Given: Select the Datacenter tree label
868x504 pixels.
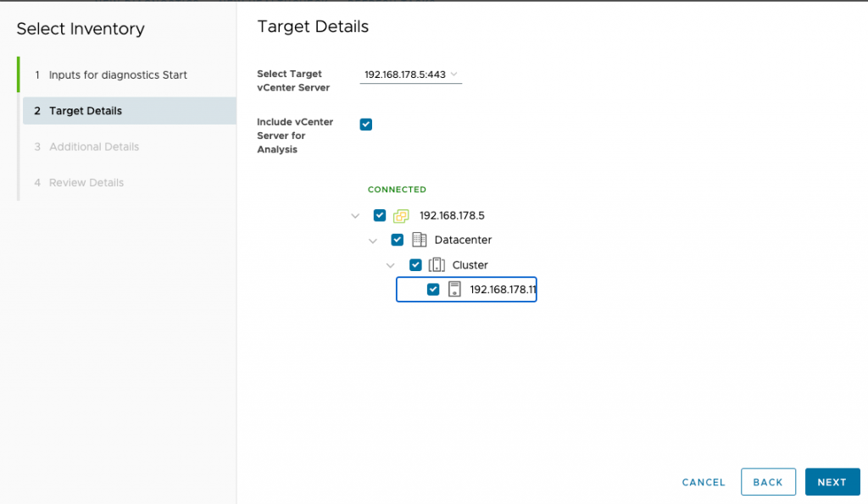Looking at the screenshot, I should click(x=463, y=240).
